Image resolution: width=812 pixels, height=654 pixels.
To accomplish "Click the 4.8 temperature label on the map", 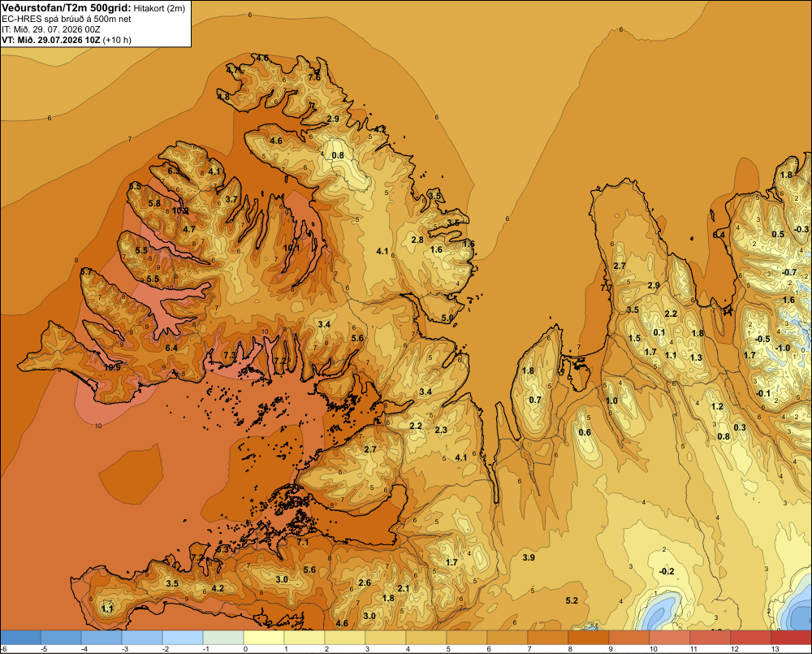I will (223, 97).
